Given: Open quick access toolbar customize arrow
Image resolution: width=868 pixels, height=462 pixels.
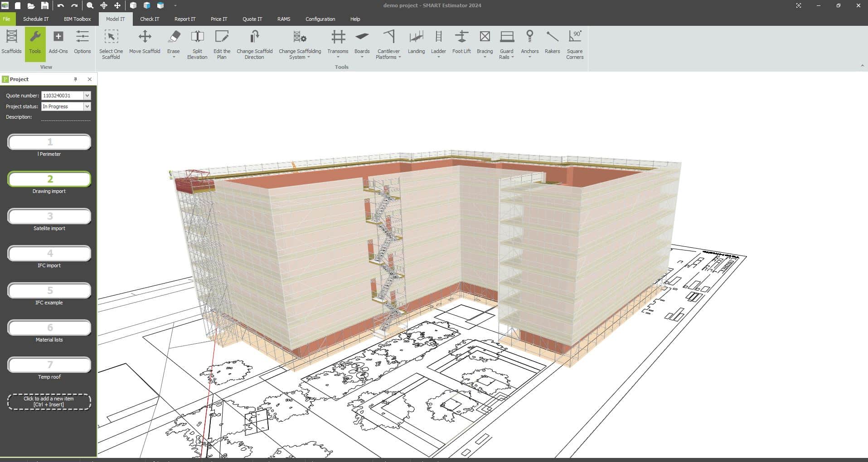Looking at the screenshot, I should [x=175, y=5].
